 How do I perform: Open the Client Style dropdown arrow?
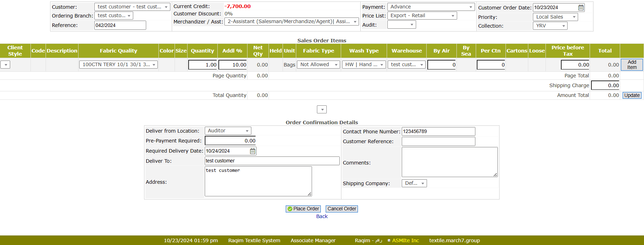pyautogui.click(x=6, y=65)
